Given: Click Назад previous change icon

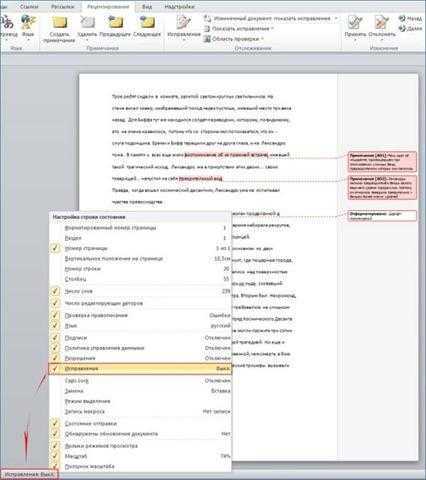Looking at the screenshot, I should [411, 19].
